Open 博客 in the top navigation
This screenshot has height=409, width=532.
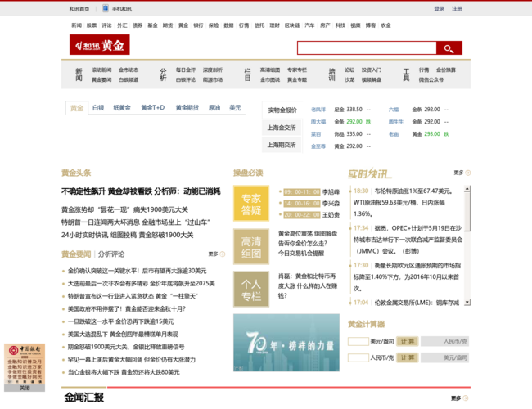click(x=371, y=25)
